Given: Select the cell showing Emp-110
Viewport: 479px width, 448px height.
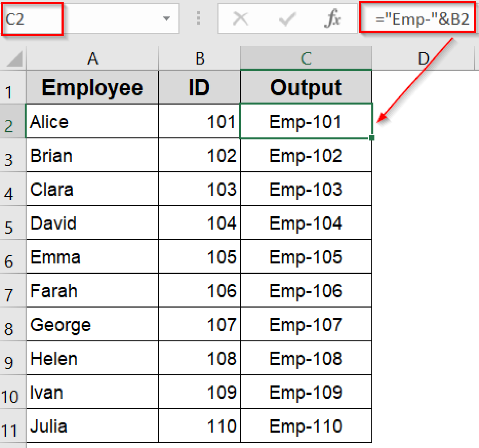Looking at the screenshot, I should coord(306,426).
